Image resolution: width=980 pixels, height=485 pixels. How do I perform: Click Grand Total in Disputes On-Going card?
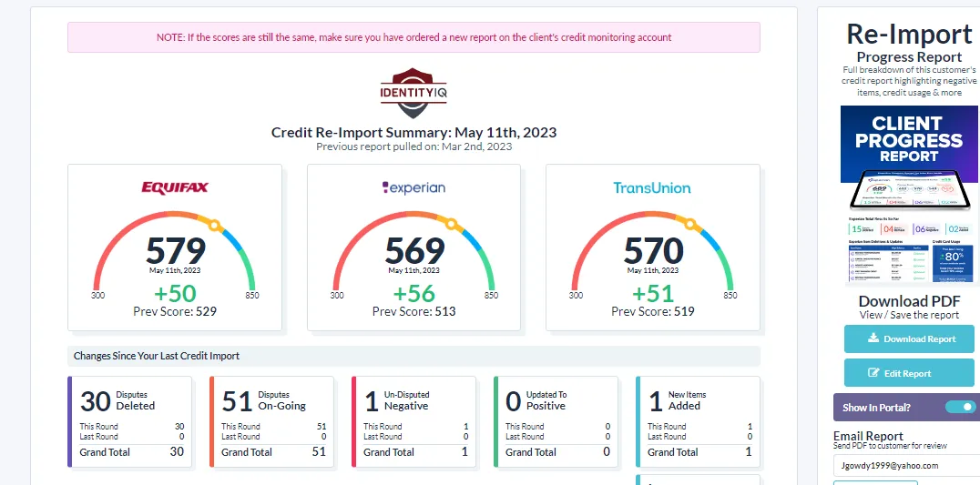pos(274,451)
